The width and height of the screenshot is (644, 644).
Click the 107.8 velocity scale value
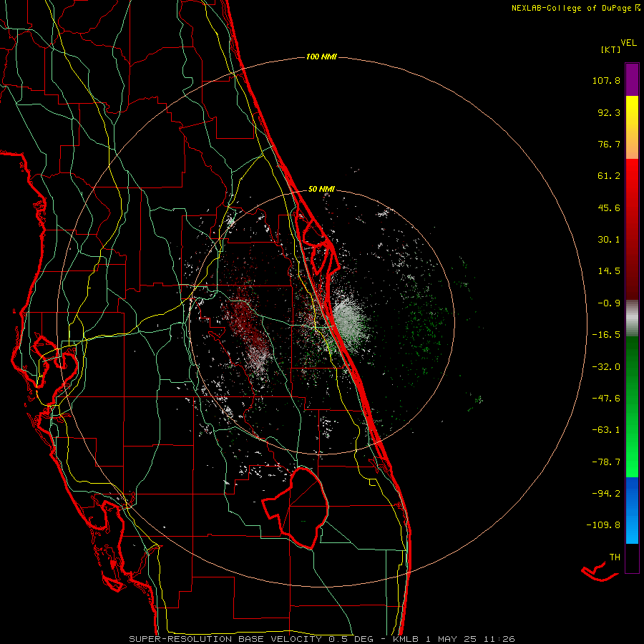[606, 80]
